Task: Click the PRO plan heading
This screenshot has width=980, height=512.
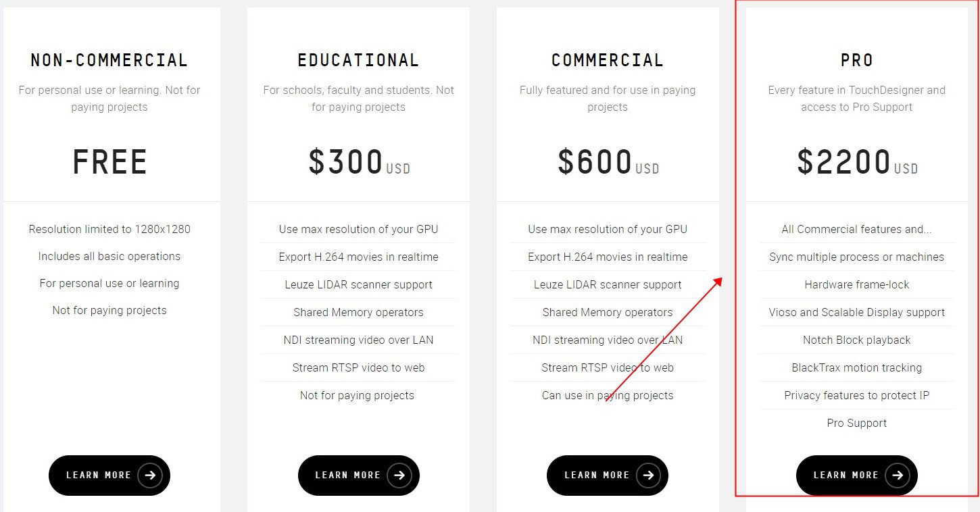Action: [857, 60]
